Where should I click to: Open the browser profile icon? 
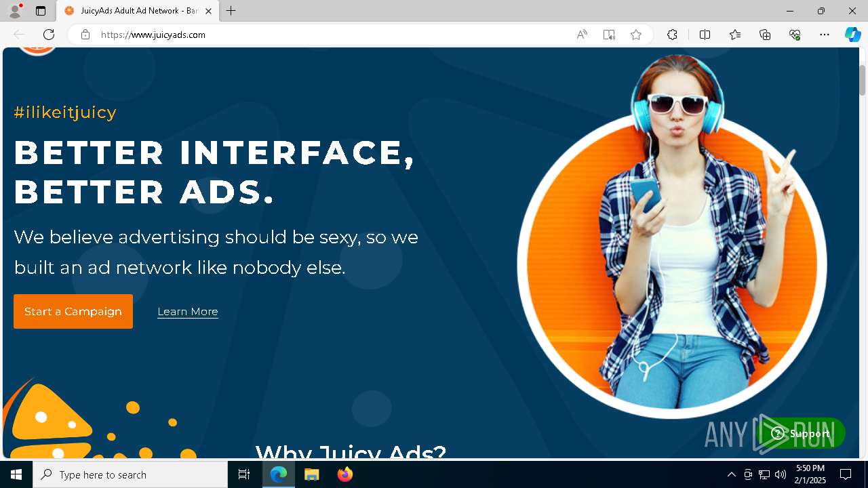click(x=15, y=11)
